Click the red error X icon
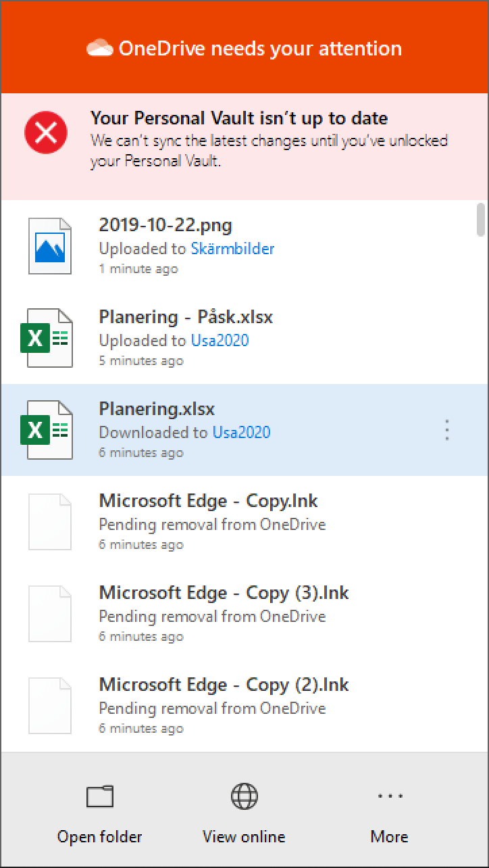489x868 pixels. click(x=46, y=132)
